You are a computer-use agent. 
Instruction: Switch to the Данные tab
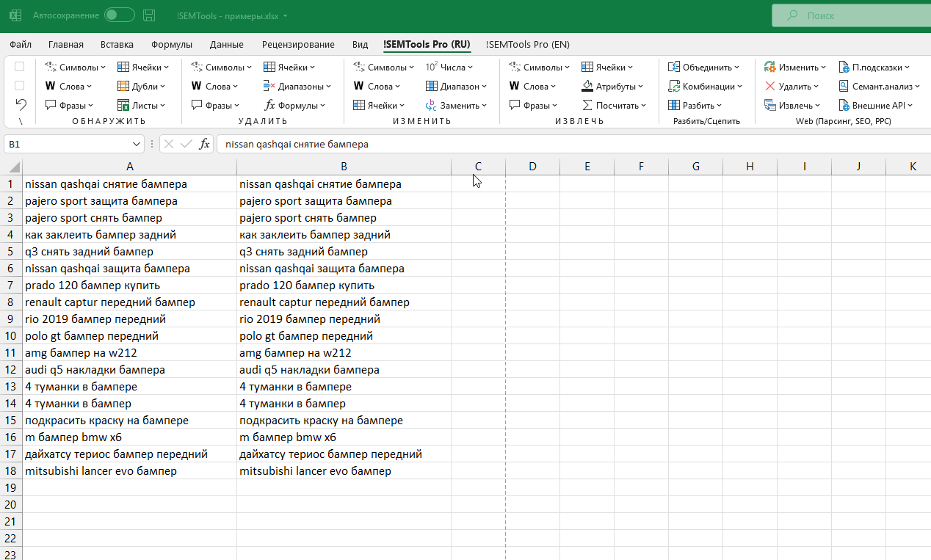(x=227, y=44)
